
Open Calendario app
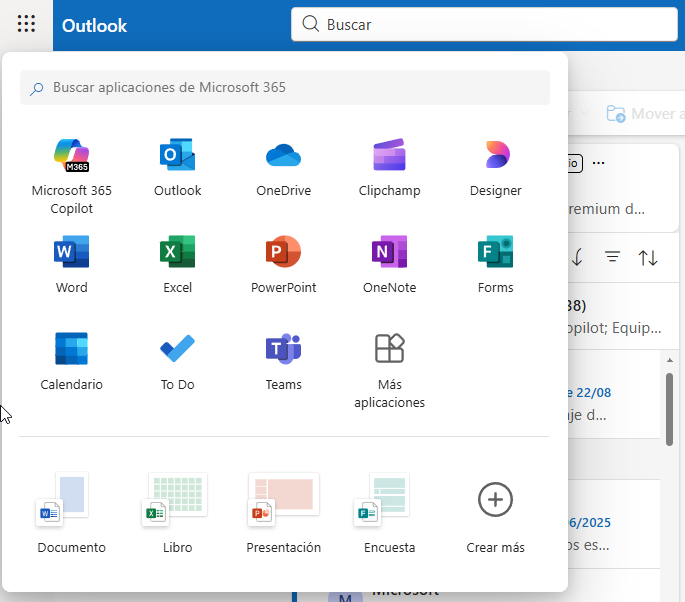pos(72,362)
